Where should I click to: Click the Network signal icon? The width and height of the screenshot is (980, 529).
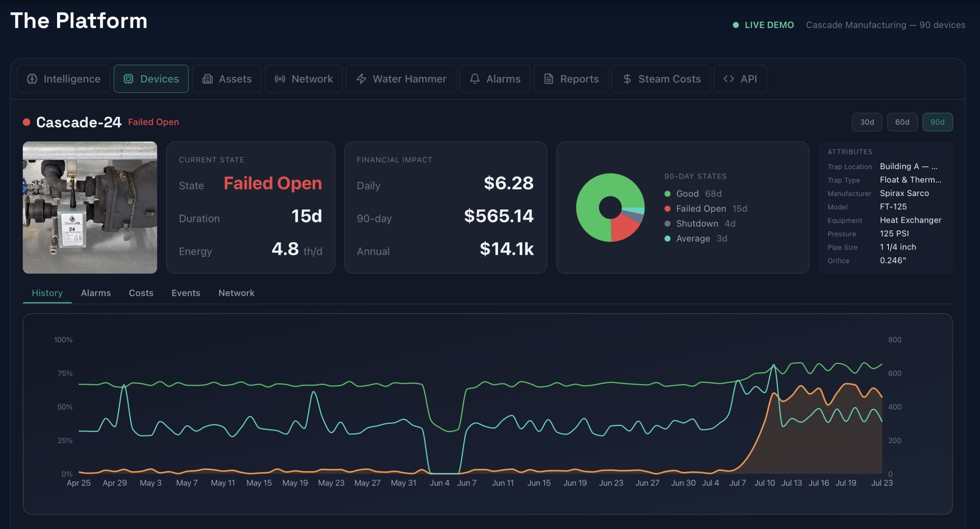point(280,79)
